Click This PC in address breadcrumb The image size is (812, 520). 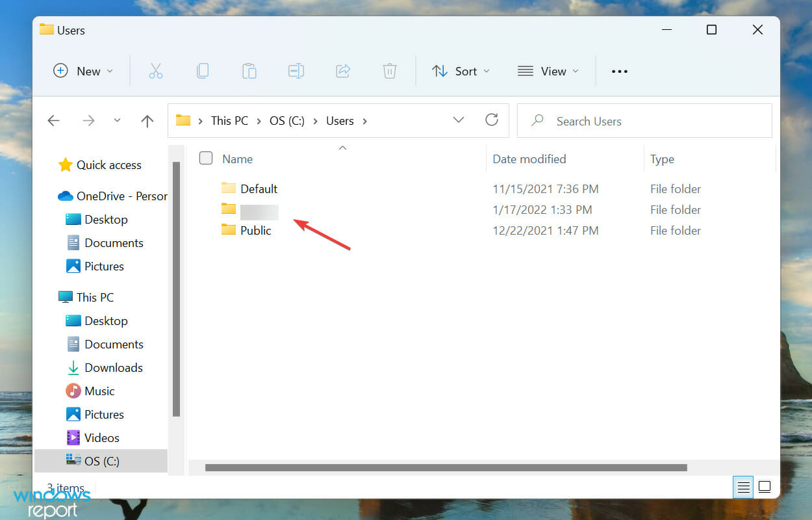point(229,121)
